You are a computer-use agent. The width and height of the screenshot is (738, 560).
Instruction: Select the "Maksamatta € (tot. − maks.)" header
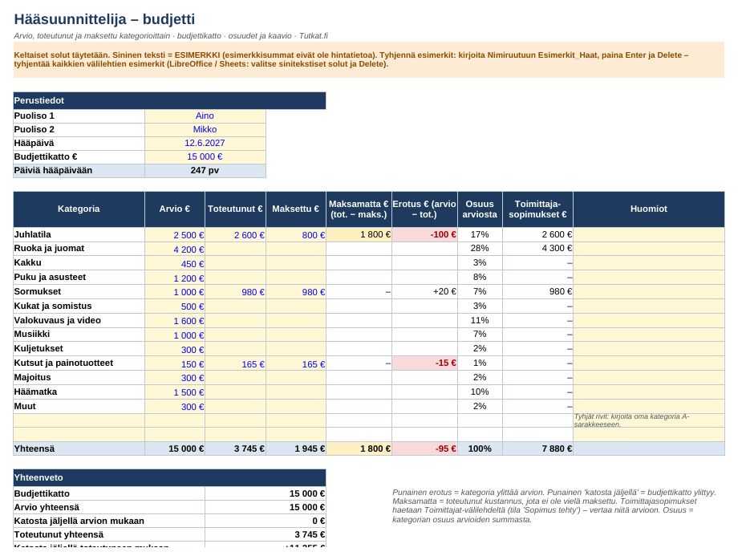pos(359,209)
